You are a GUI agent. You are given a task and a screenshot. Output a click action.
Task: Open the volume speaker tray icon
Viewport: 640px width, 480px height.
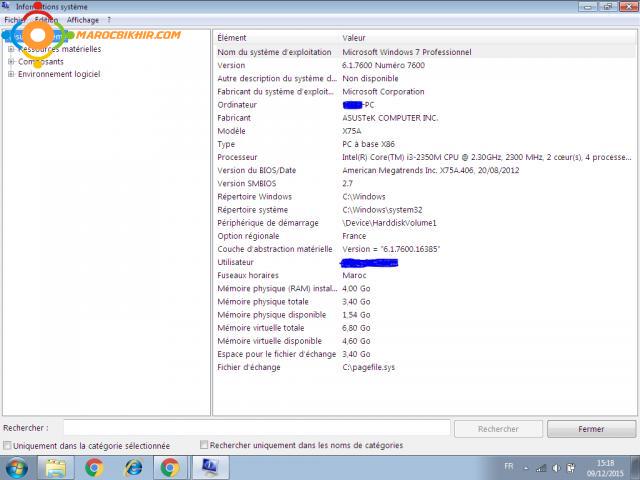click(556, 468)
